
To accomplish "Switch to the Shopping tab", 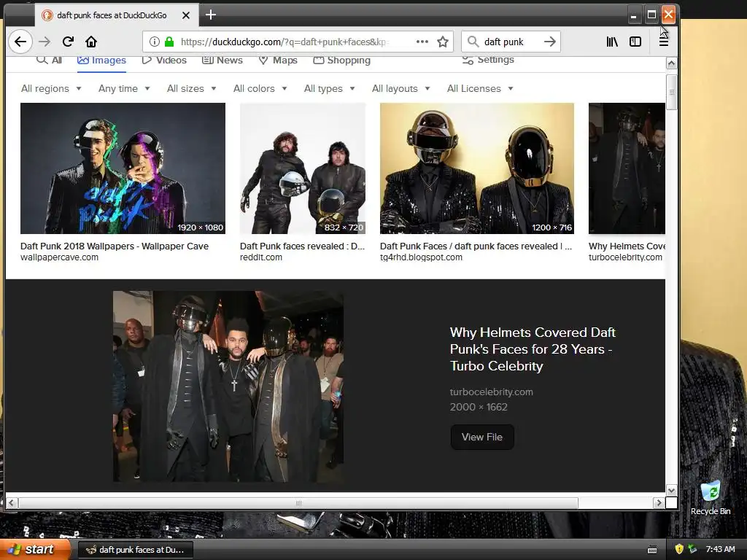I will [341, 61].
